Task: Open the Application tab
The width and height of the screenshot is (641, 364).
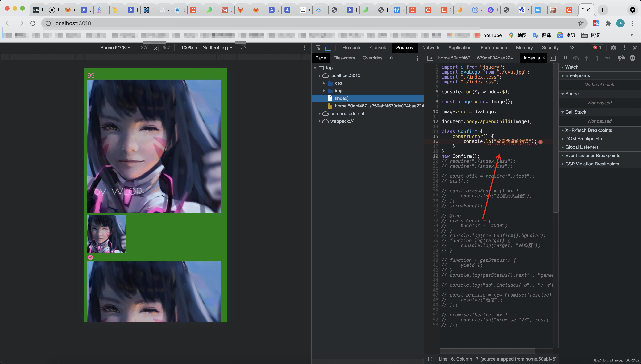Action: pyautogui.click(x=460, y=47)
